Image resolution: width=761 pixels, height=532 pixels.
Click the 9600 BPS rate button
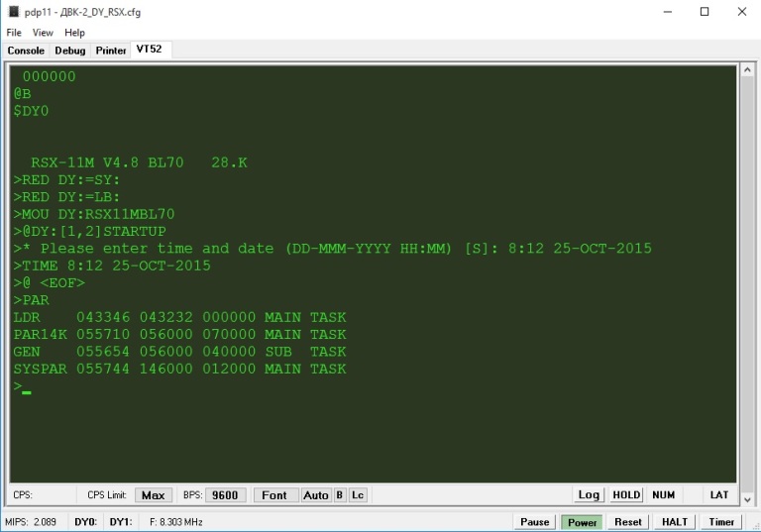[225, 495]
